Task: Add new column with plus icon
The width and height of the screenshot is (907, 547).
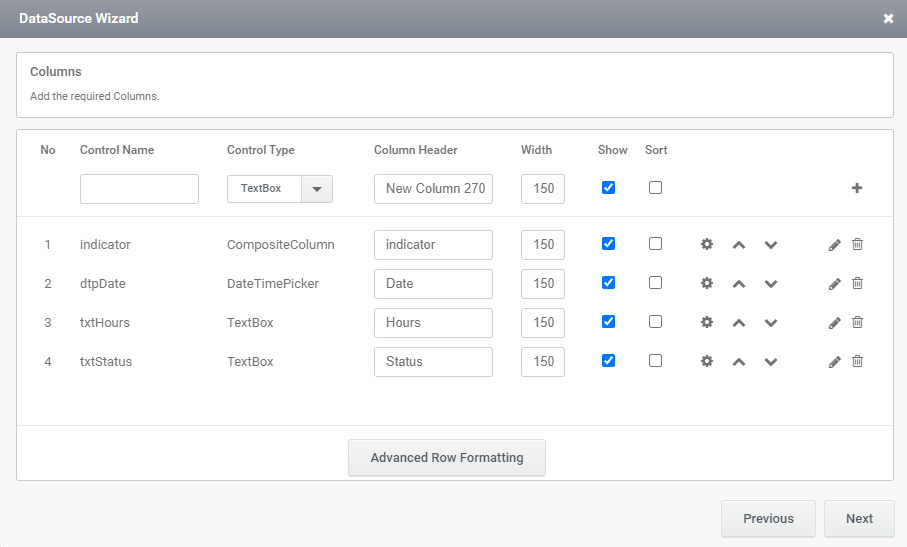Action: pyautogui.click(x=857, y=188)
